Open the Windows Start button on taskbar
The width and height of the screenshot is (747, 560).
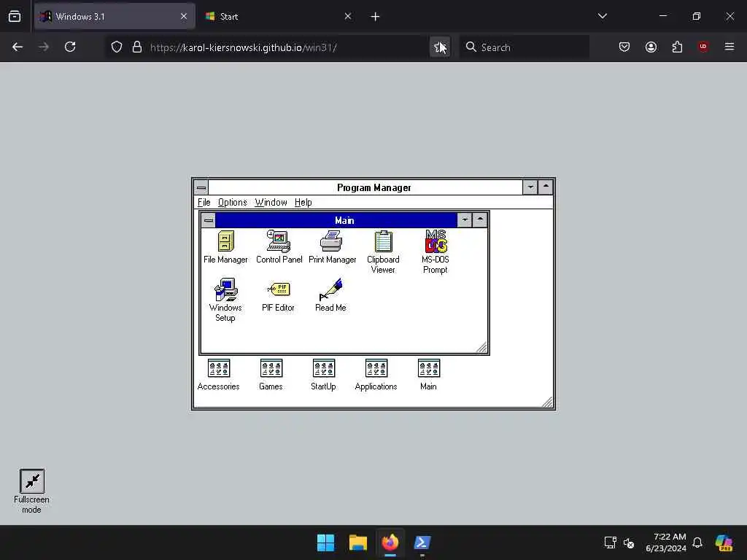pos(326,542)
